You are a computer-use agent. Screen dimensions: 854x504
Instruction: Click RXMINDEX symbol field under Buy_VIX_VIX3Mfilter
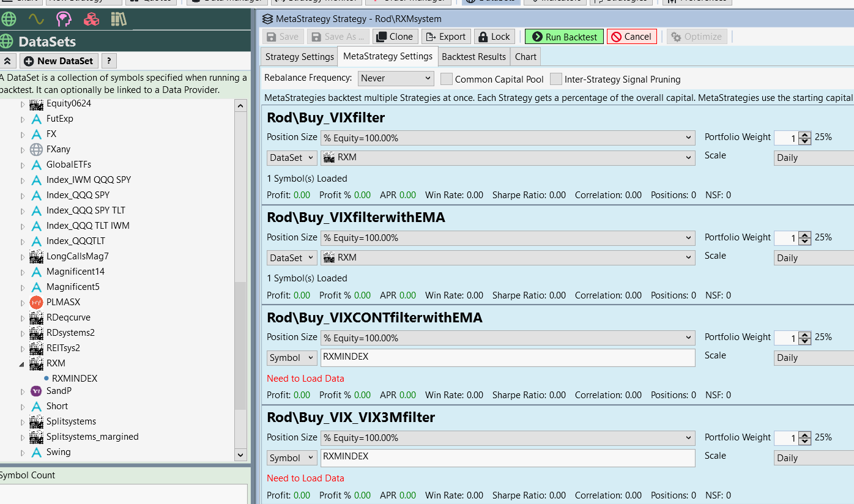click(508, 458)
